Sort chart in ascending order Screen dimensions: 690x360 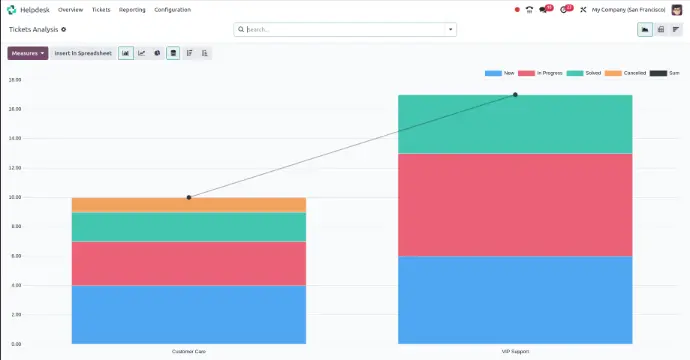[205, 53]
